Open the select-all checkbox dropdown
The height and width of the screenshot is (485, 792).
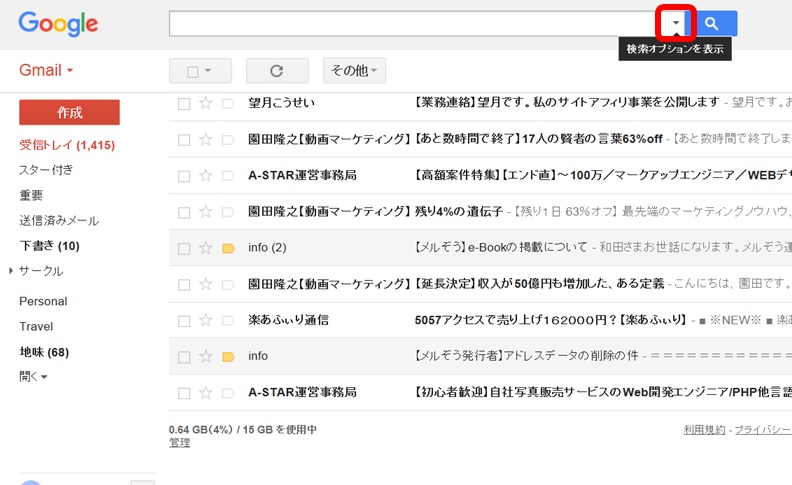(x=200, y=71)
